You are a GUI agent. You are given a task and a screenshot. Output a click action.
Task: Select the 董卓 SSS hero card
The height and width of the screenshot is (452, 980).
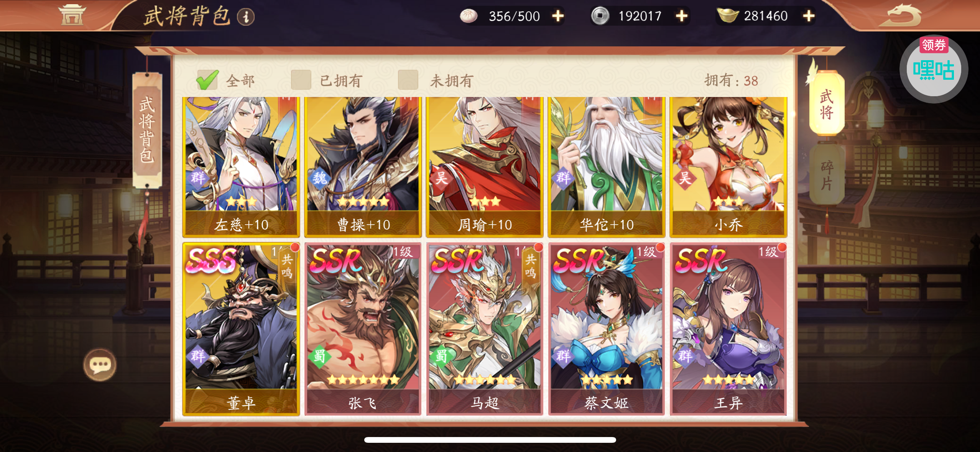pyautogui.click(x=241, y=329)
